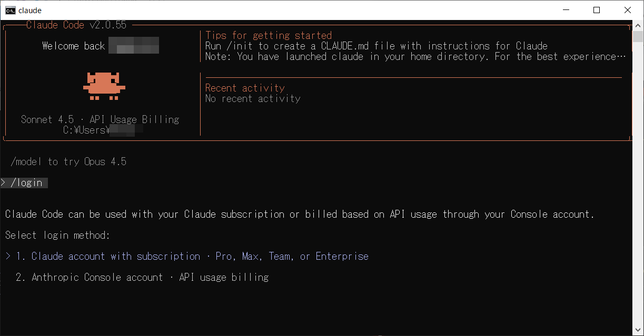Click the orange Claude mascot pixel art
The height and width of the screenshot is (336, 644).
(x=104, y=86)
